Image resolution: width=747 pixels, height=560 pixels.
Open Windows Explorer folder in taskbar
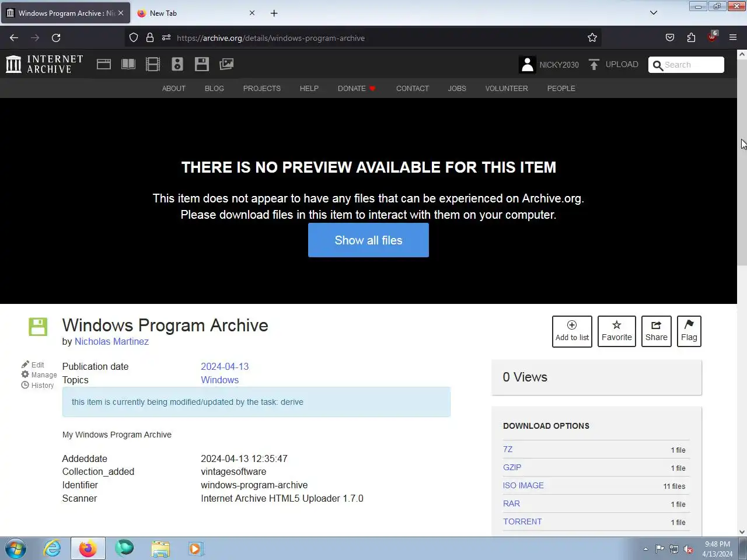pyautogui.click(x=160, y=548)
